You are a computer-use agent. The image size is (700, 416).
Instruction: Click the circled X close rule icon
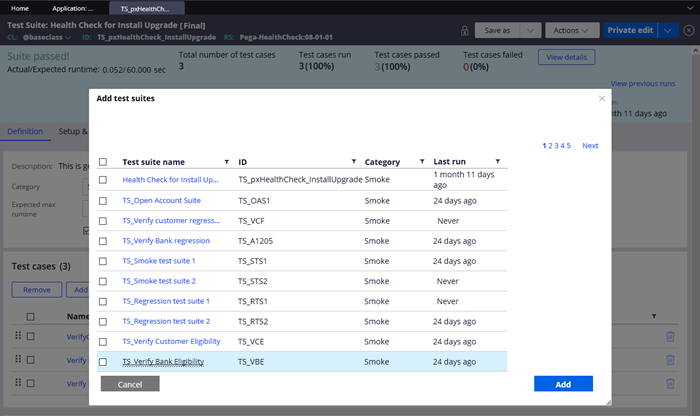(x=688, y=30)
